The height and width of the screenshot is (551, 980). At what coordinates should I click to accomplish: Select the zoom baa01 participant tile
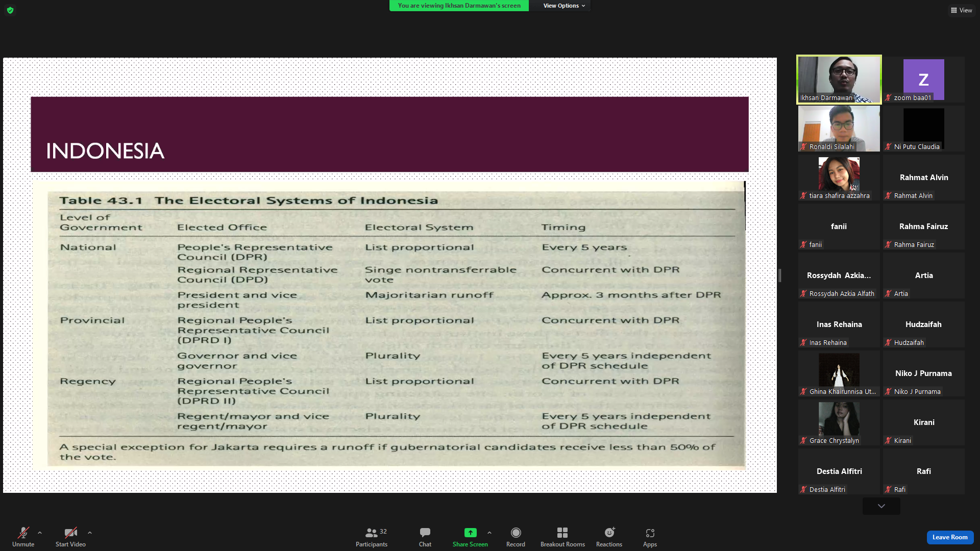923,80
